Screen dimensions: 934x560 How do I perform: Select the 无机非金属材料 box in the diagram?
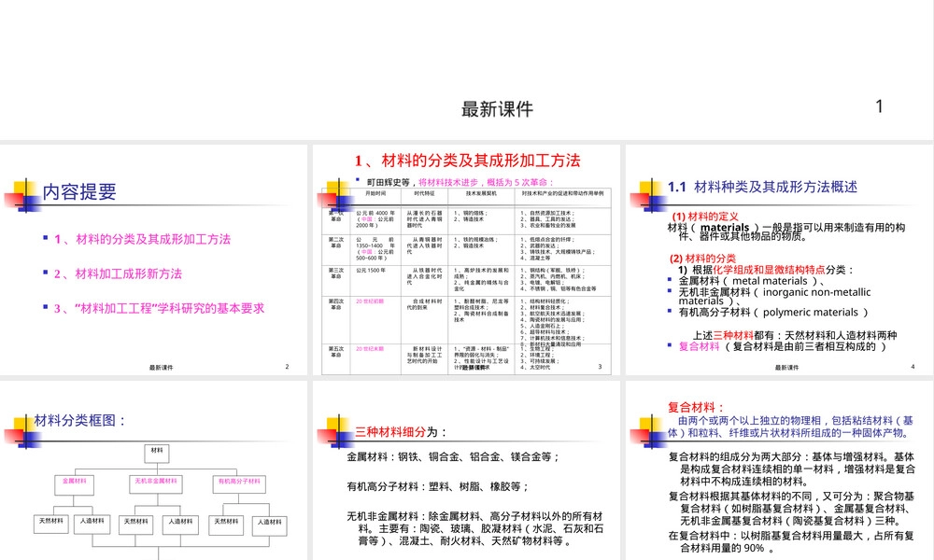tap(155, 484)
